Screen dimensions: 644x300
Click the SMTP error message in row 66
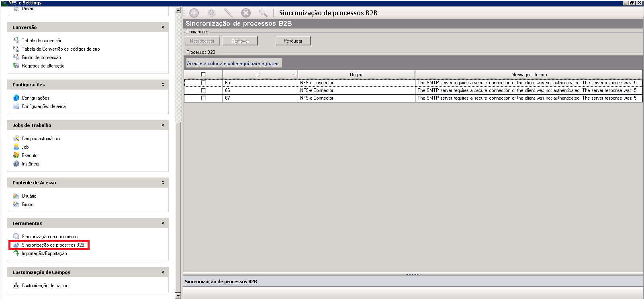point(527,90)
